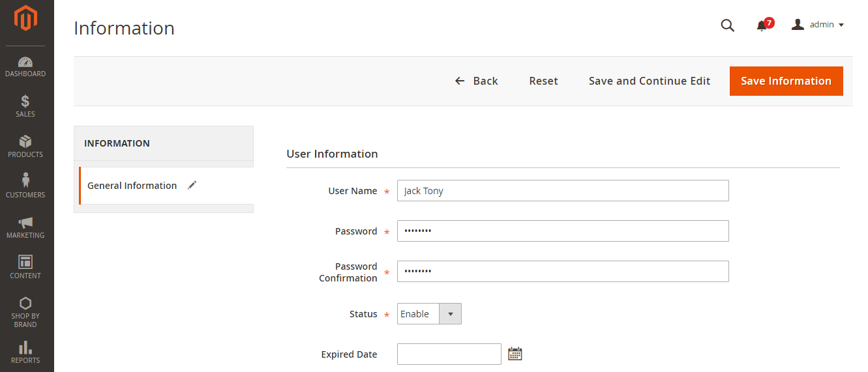View notifications via the bell icon
This screenshot has height=372, width=868.
pos(762,25)
